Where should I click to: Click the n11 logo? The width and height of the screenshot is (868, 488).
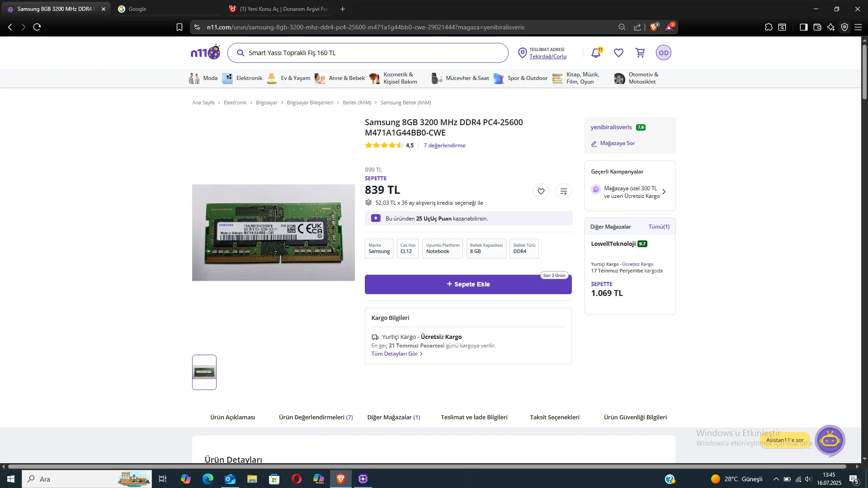205,52
